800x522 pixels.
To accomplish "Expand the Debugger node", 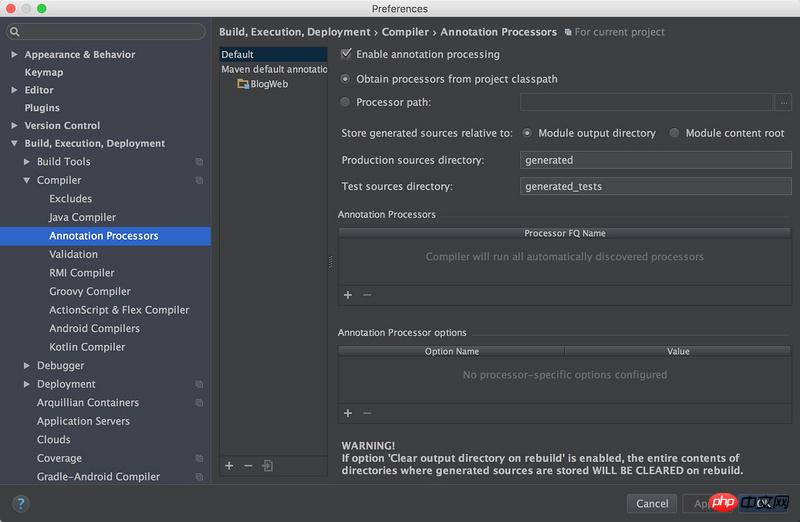I will pos(27,365).
